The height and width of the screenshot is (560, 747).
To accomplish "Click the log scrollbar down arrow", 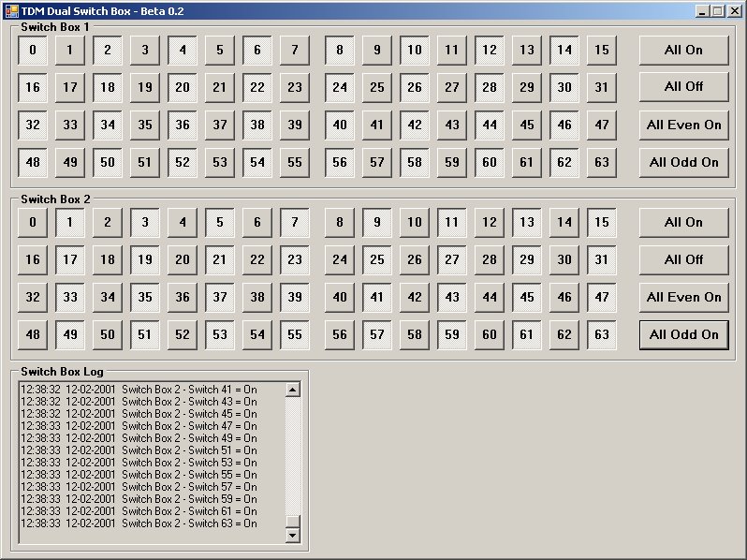I will [x=292, y=536].
